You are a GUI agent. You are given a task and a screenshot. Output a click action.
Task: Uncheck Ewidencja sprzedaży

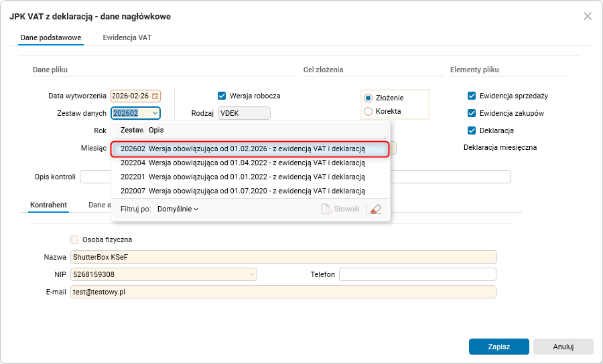click(x=472, y=96)
